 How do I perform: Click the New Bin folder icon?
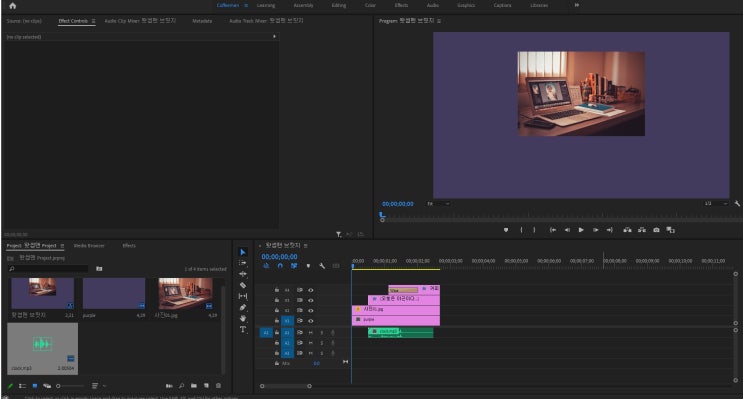(x=194, y=386)
